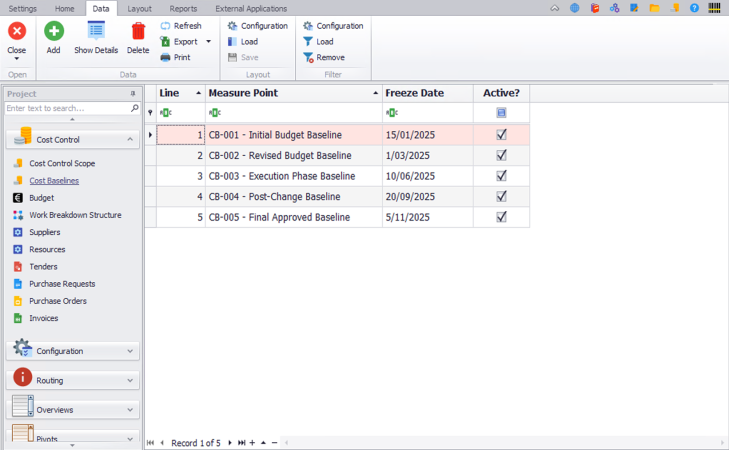Open Cost Baselines in the sidebar
729x450 pixels.
point(54,181)
